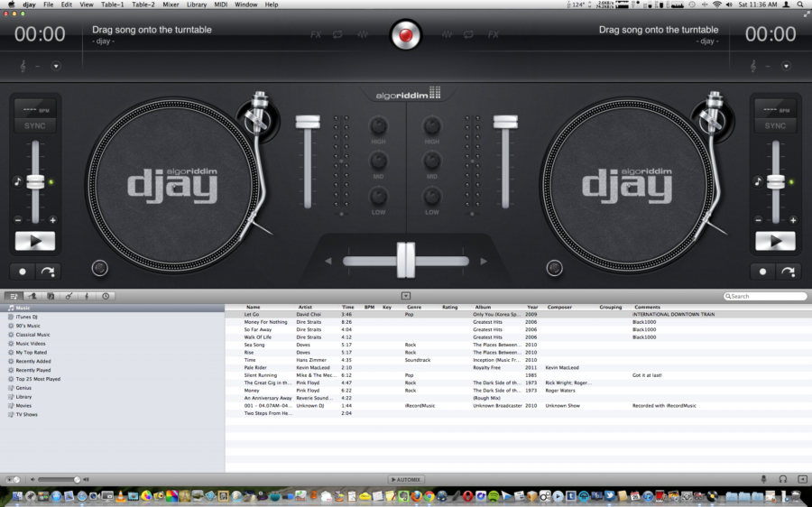Open Spotlight search in the menu bar

pyautogui.click(x=800, y=5)
